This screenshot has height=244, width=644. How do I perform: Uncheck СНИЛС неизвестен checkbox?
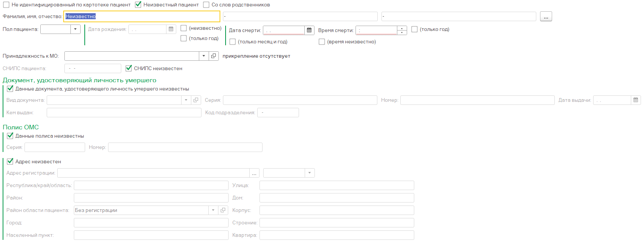point(129,68)
